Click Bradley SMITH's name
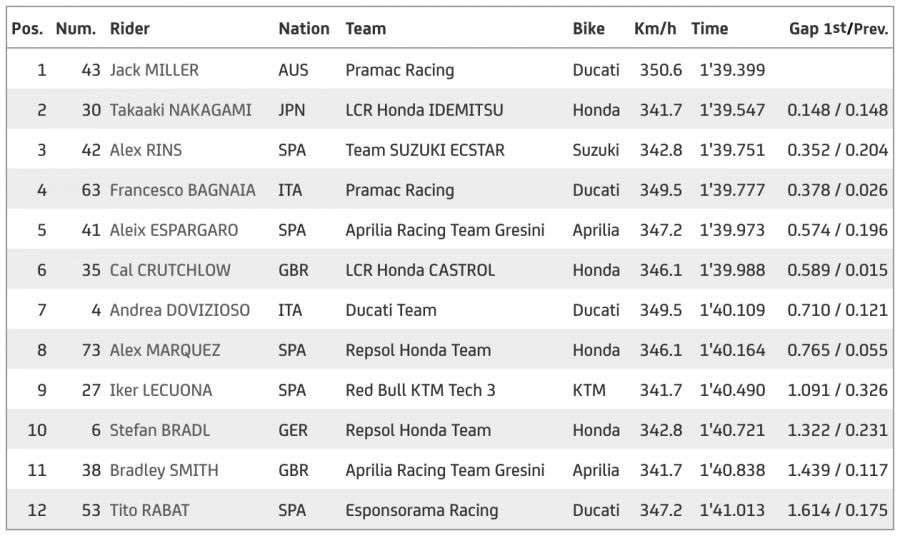 [x=164, y=470]
